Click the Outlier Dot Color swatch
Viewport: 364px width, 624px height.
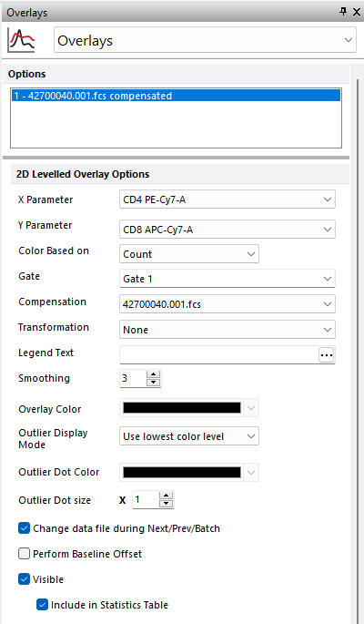(182, 473)
